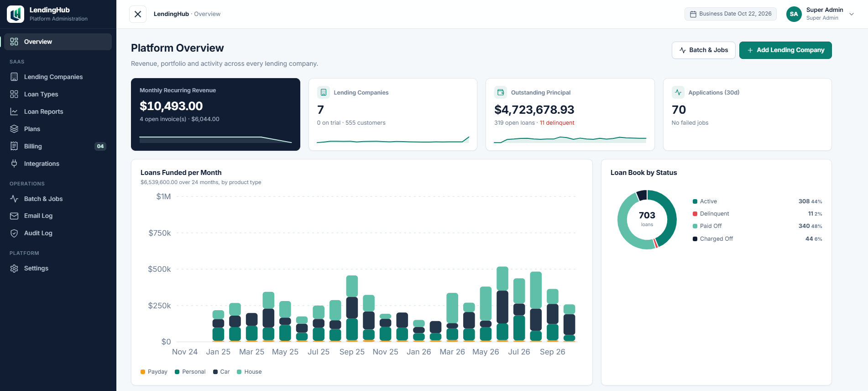Image resolution: width=868 pixels, height=391 pixels.
Task: Navigate to the Audit Log page
Action: pyautogui.click(x=58, y=233)
